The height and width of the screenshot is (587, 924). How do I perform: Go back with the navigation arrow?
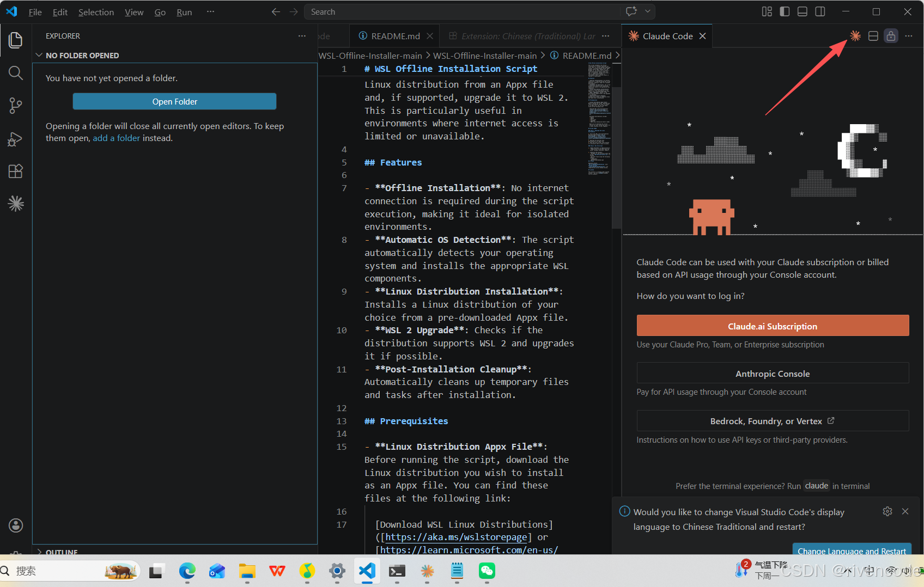pos(276,11)
